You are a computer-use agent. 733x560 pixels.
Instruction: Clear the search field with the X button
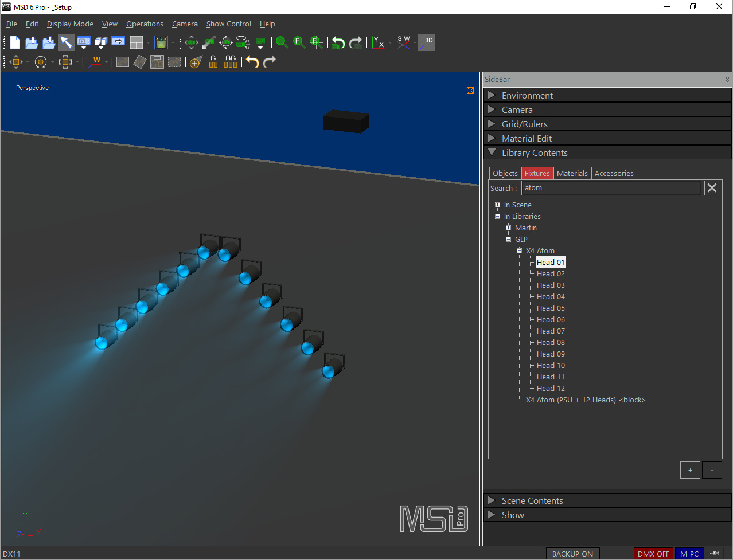712,188
